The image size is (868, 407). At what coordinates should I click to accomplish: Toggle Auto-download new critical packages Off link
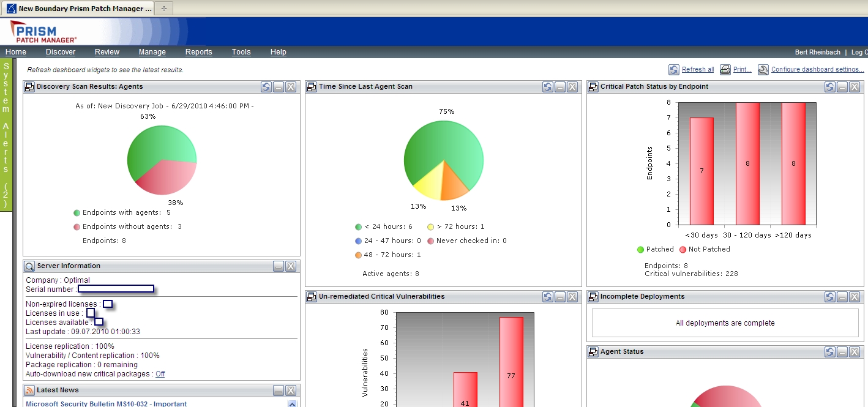point(160,374)
